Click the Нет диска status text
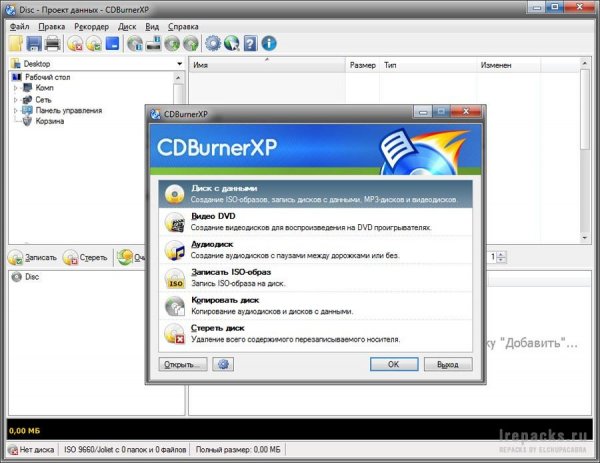 coord(37,450)
